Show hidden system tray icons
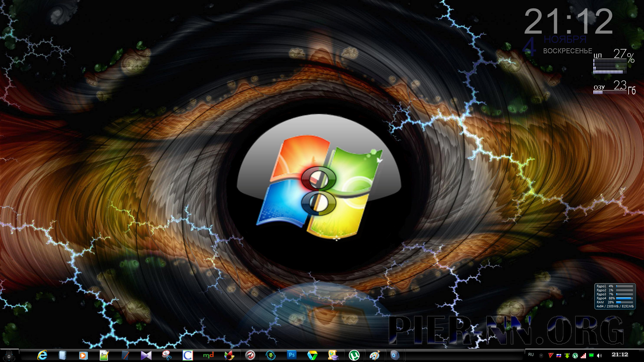The width and height of the screenshot is (644, 362). coord(541,356)
